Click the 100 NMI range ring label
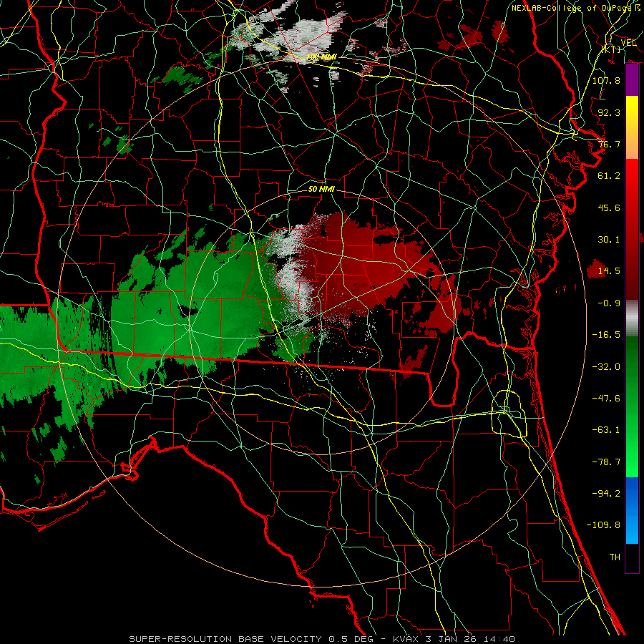This screenshot has width=644, height=644. tap(321, 57)
